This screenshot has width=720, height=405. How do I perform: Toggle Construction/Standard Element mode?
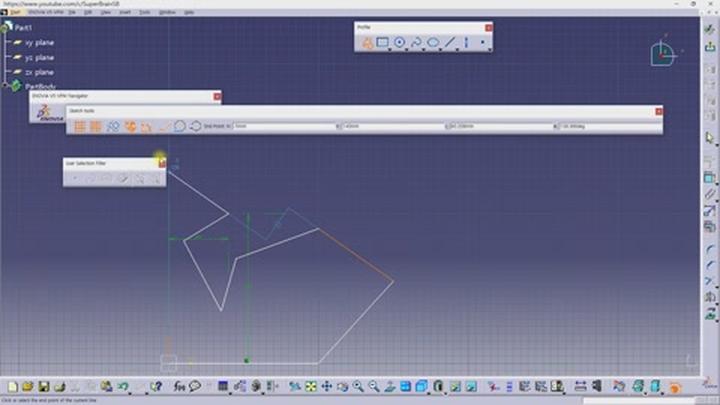coord(113,126)
